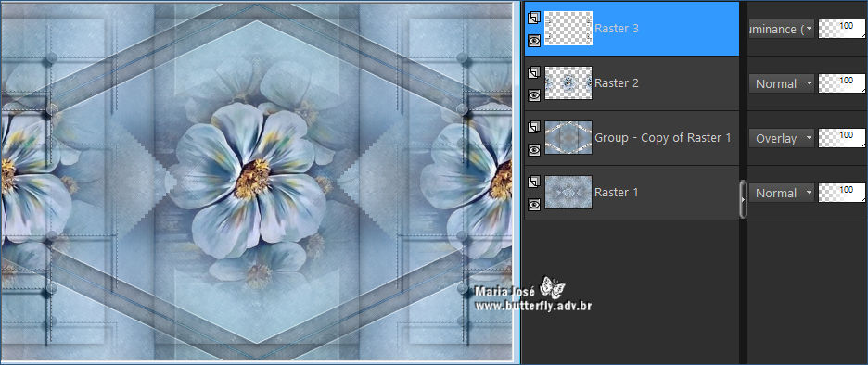Click the Raster 2 layer type icon
The image size is (868, 365).
click(x=533, y=73)
